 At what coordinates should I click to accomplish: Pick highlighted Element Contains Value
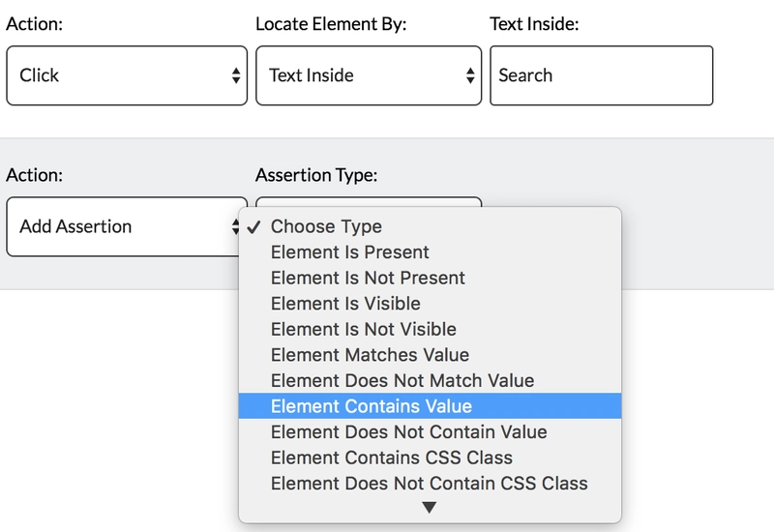430,406
